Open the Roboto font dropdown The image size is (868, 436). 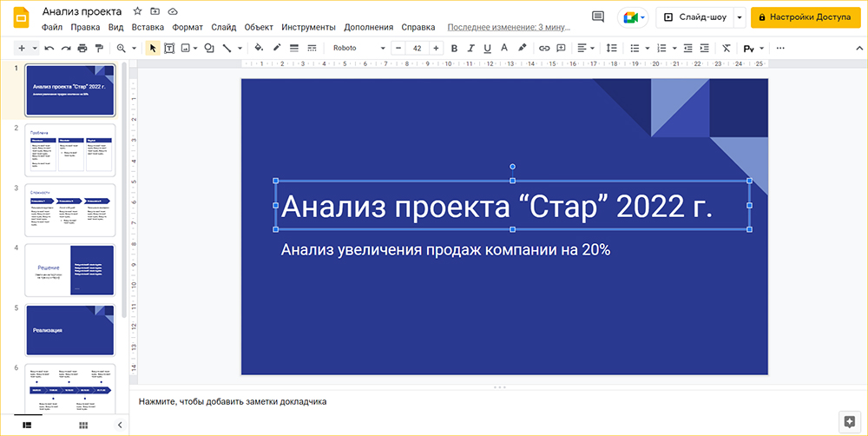pyautogui.click(x=358, y=48)
